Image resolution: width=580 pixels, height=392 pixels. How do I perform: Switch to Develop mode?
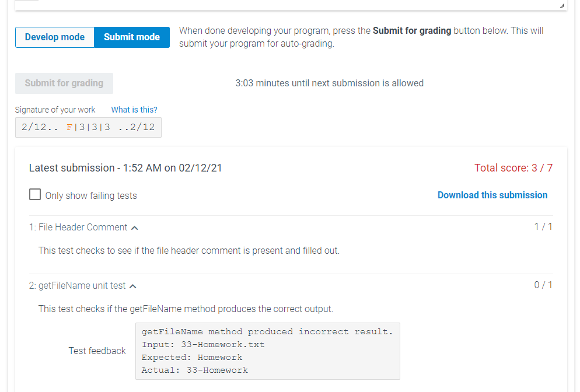54,37
